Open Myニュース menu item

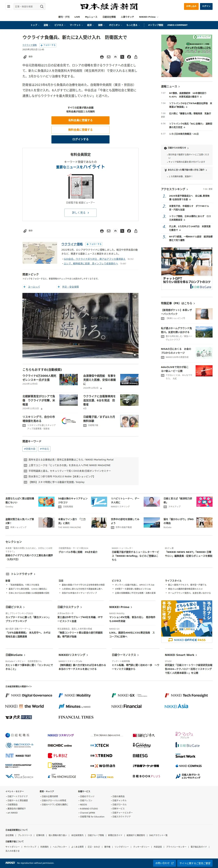tap(91, 17)
